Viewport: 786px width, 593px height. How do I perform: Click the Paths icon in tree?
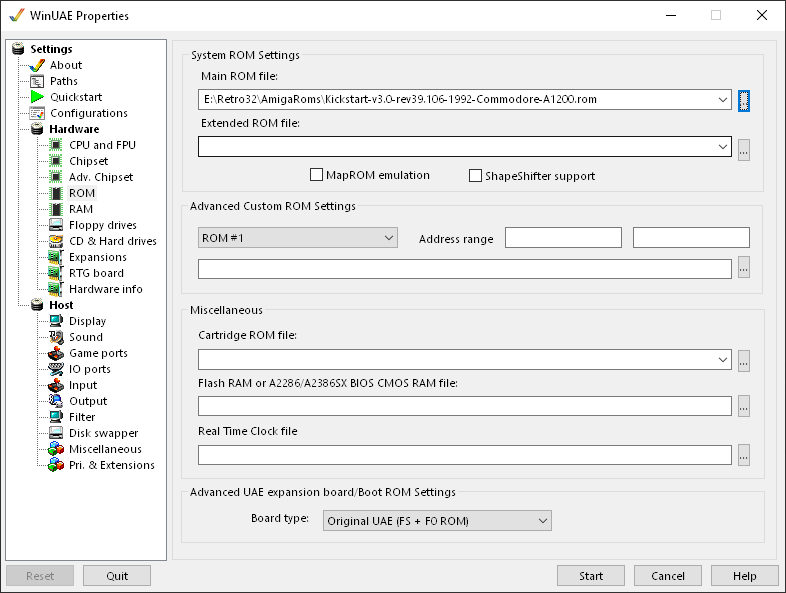coord(37,81)
